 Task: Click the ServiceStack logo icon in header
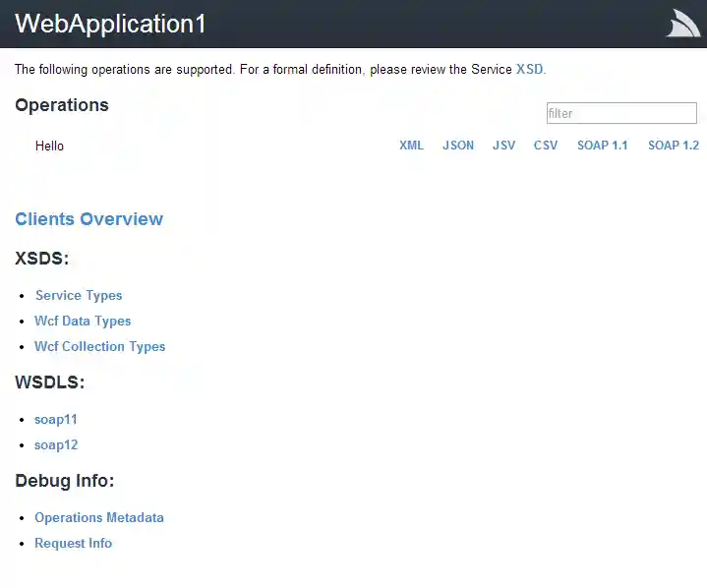tap(683, 24)
